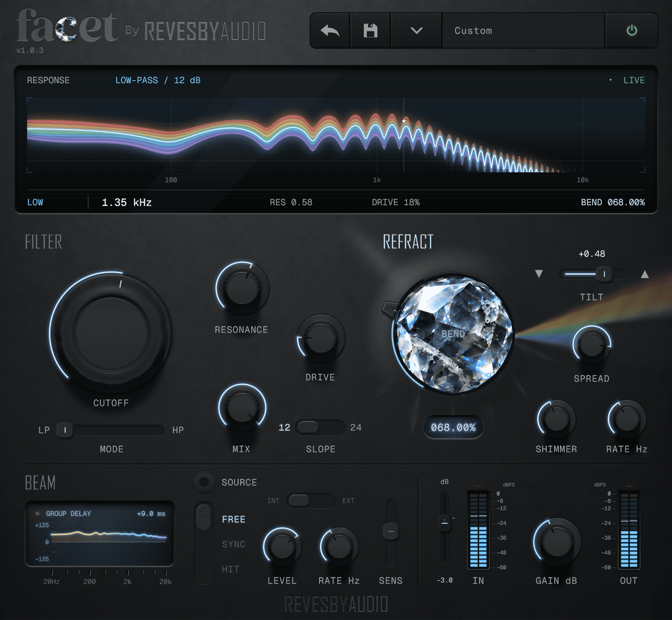Click the Drive knob

[321, 338]
